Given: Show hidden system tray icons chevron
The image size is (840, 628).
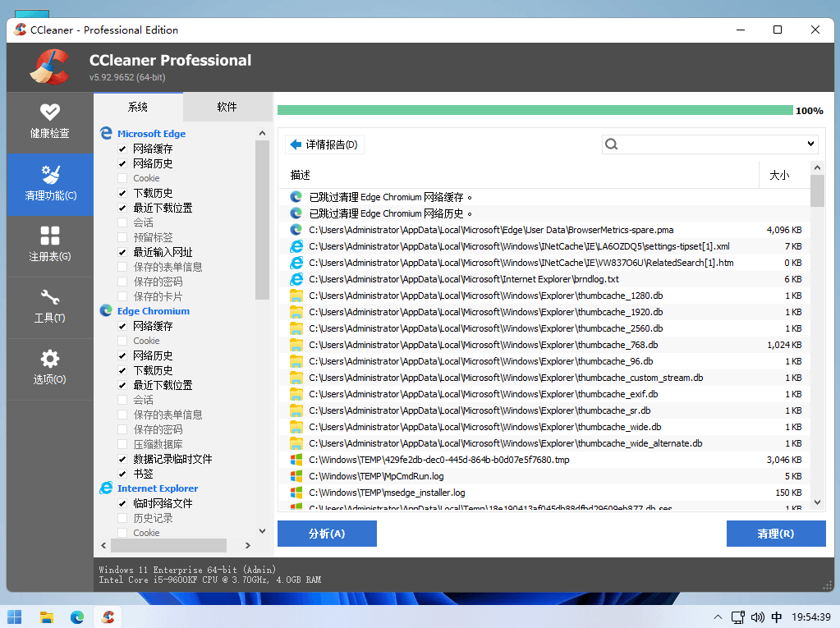Looking at the screenshot, I should (x=718, y=617).
